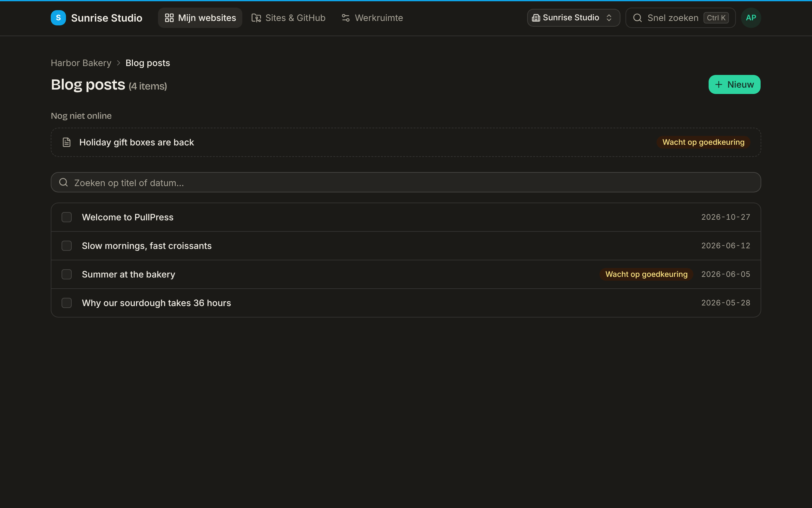Navigate to Harbor Bakery breadcrumb link

click(81, 63)
